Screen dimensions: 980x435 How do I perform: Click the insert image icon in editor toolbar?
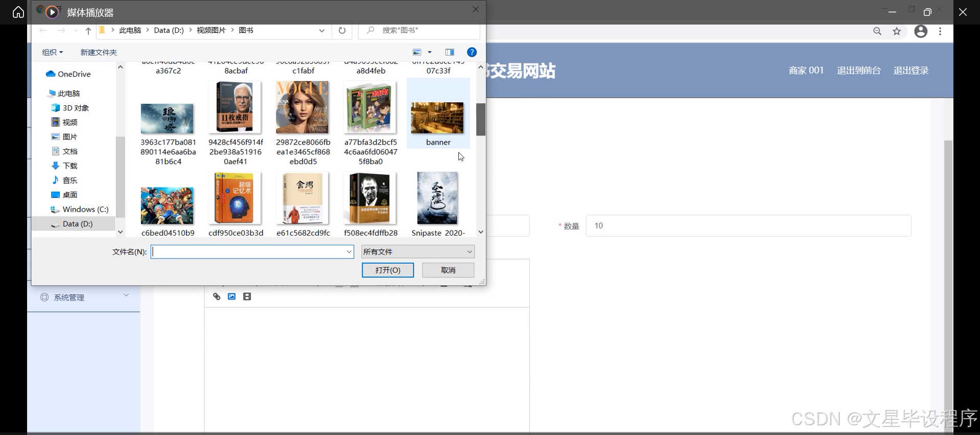[x=231, y=296]
